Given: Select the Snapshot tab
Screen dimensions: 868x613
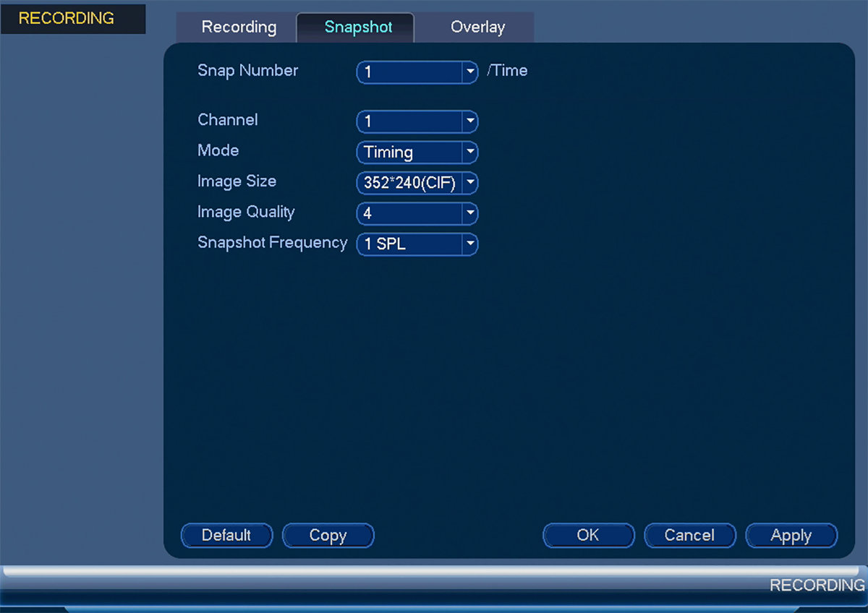Looking at the screenshot, I should [x=358, y=27].
